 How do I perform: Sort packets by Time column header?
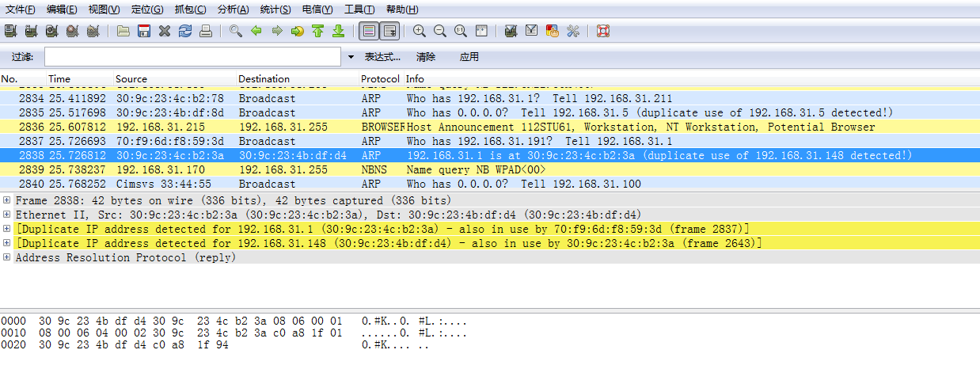click(81, 79)
